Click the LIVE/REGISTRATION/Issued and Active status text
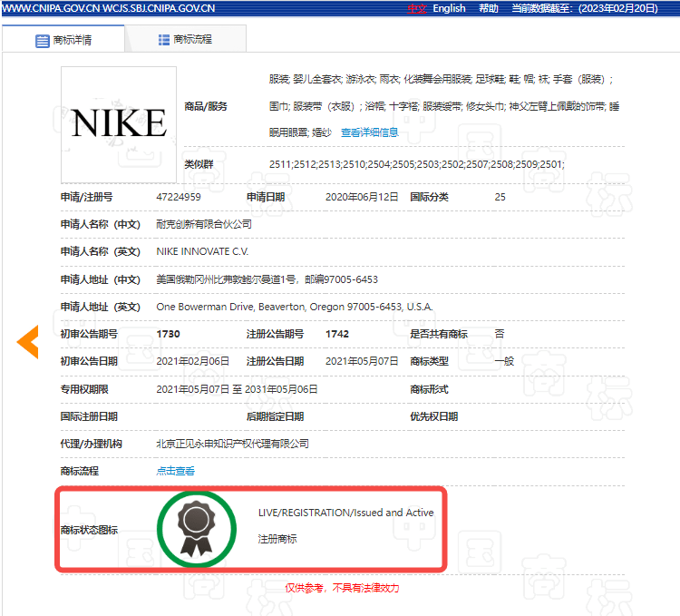Image resolution: width=680 pixels, height=616 pixels. pyautogui.click(x=345, y=513)
